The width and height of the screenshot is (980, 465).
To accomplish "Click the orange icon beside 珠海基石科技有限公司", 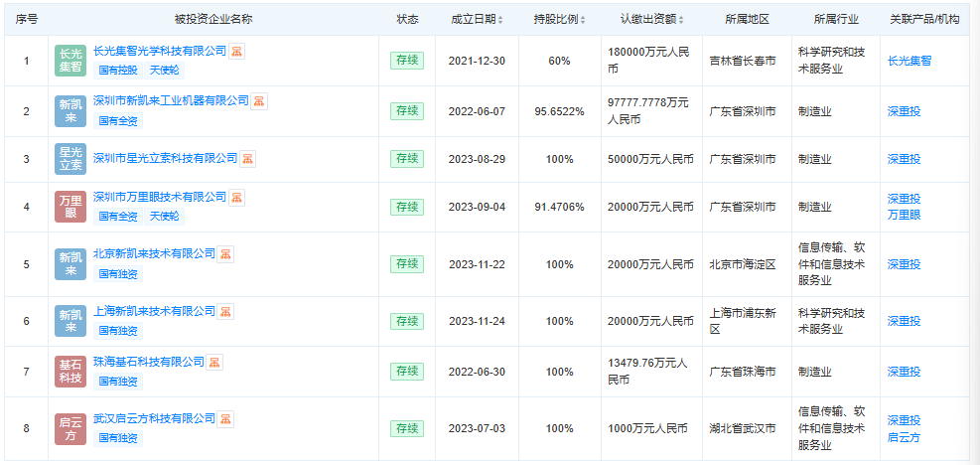I will coord(215,362).
